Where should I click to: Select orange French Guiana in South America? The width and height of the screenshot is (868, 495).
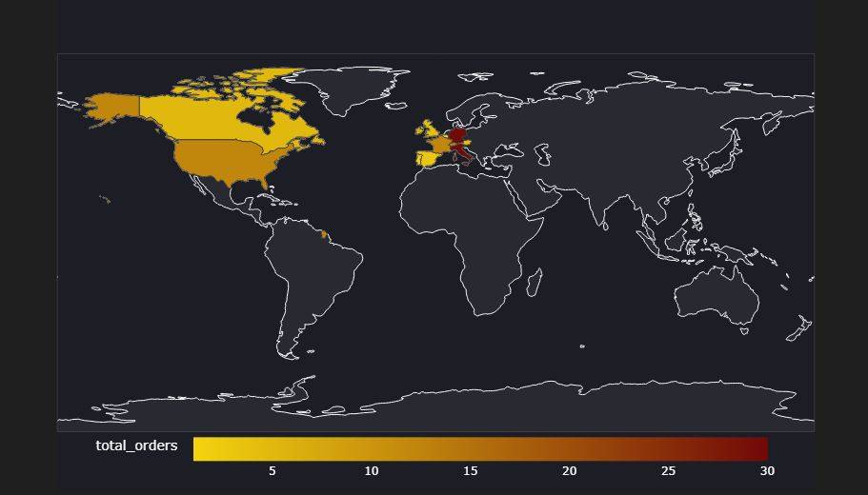[324, 234]
